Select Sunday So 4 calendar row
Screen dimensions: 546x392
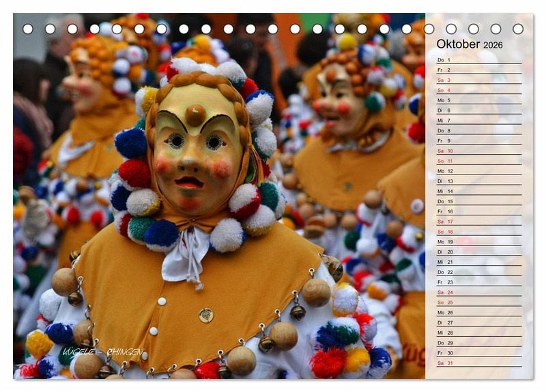pyautogui.click(x=478, y=90)
